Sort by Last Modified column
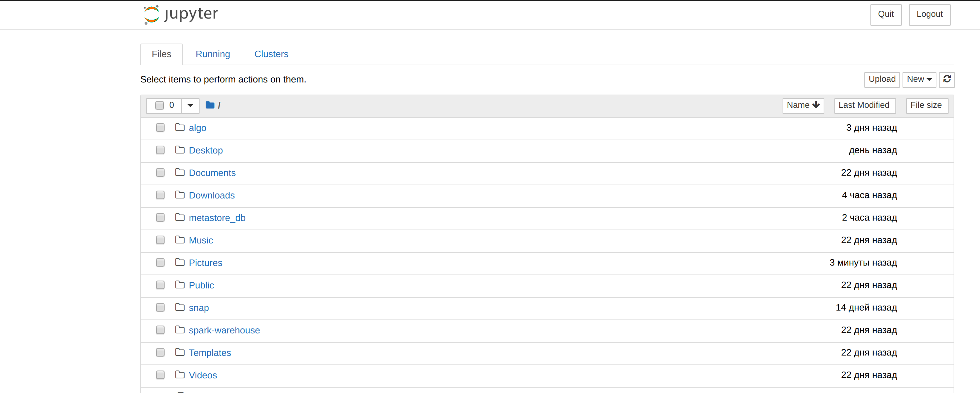The image size is (980, 393). 864,105
